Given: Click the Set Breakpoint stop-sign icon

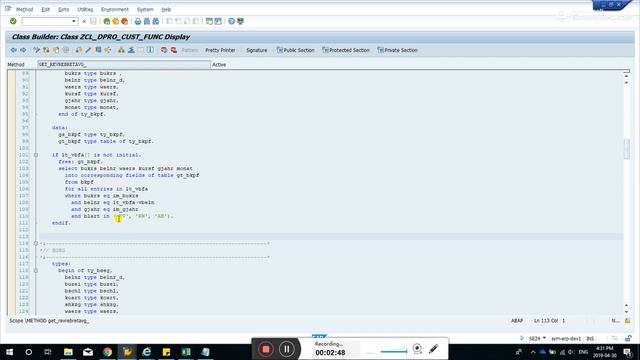Looking at the screenshot, I should (x=164, y=50).
